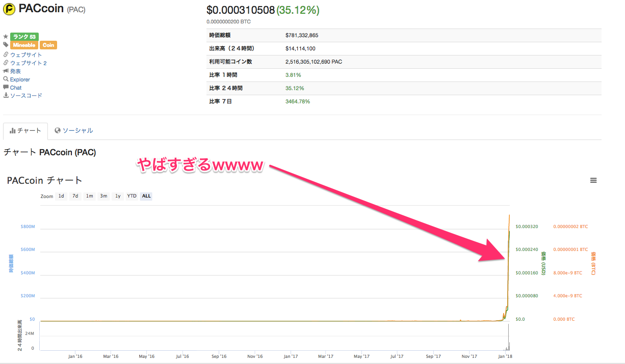625x364 pixels.
Task: Click the 時価総額 axis label on chart
Action: tap(11, 263)
